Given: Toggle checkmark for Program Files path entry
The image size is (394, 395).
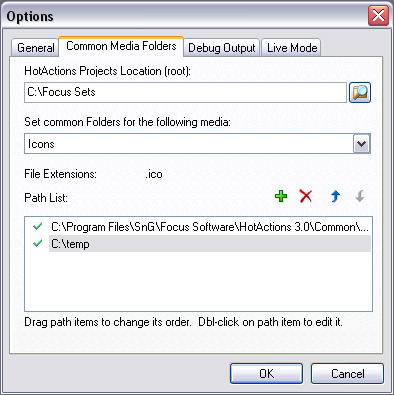Looking at the screenshot, I should pos(38,227).
